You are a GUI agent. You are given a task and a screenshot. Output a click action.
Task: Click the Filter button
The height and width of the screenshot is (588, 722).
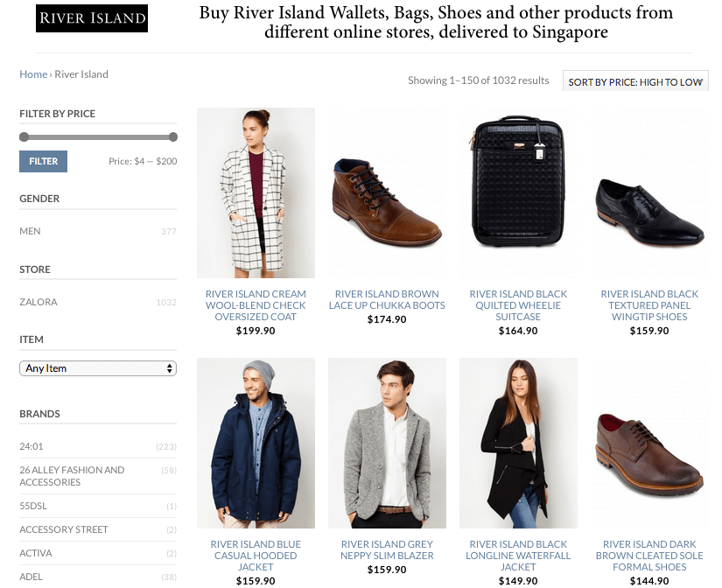click(x=43, y=161)
